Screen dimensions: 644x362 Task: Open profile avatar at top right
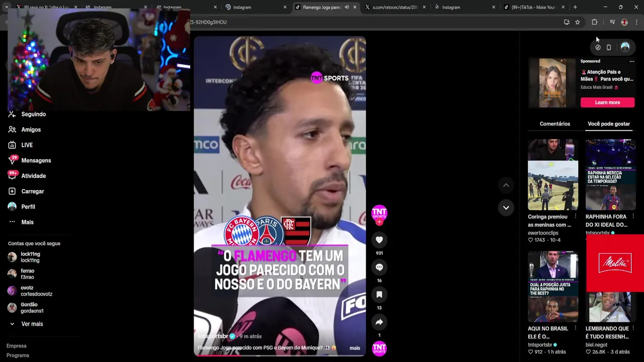pyautogui.click(x=625, y=47)
